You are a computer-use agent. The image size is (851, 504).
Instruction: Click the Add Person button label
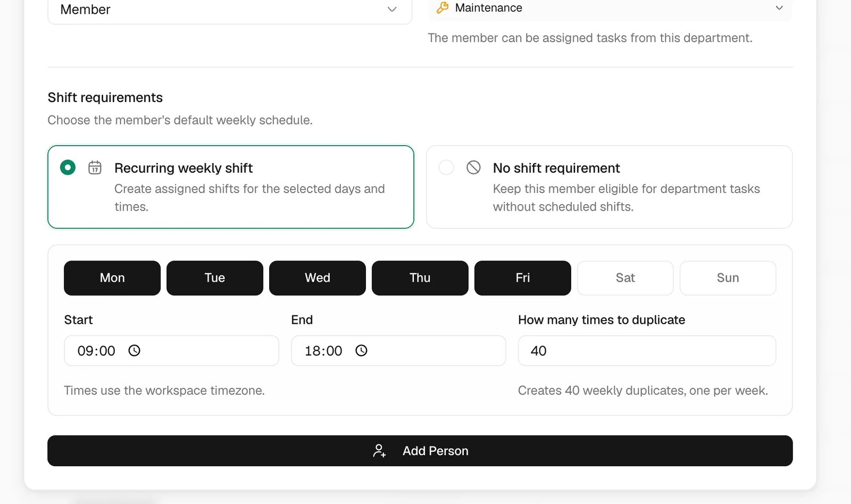coord(436,451)
